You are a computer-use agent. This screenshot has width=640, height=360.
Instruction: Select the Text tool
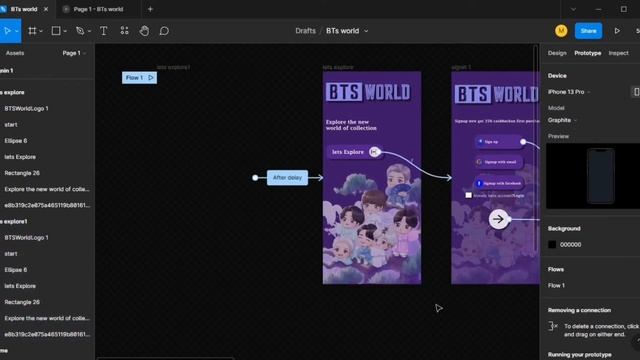point(104,31)
